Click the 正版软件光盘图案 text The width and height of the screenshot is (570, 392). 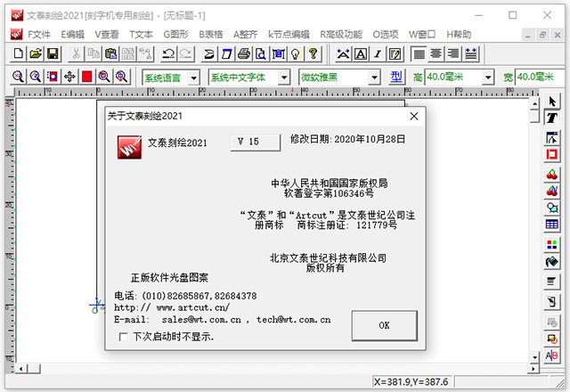169,278
